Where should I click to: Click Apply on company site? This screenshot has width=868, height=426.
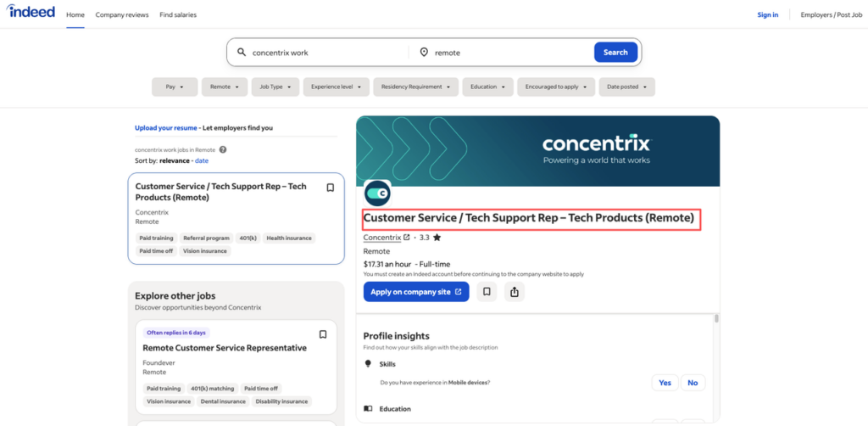(416, 292)
